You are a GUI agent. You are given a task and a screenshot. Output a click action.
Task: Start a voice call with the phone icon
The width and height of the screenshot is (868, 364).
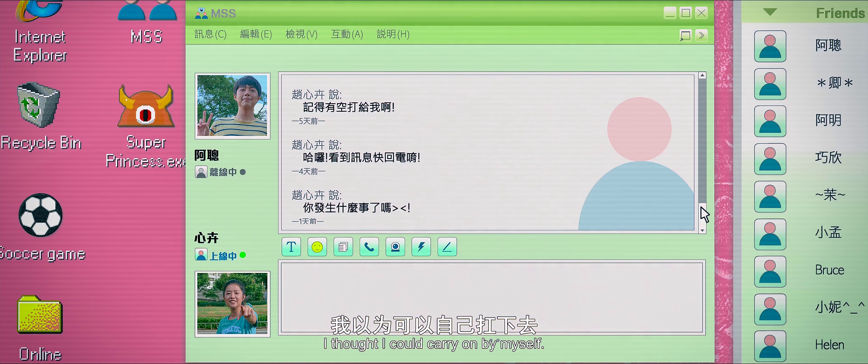pos(369,247)
